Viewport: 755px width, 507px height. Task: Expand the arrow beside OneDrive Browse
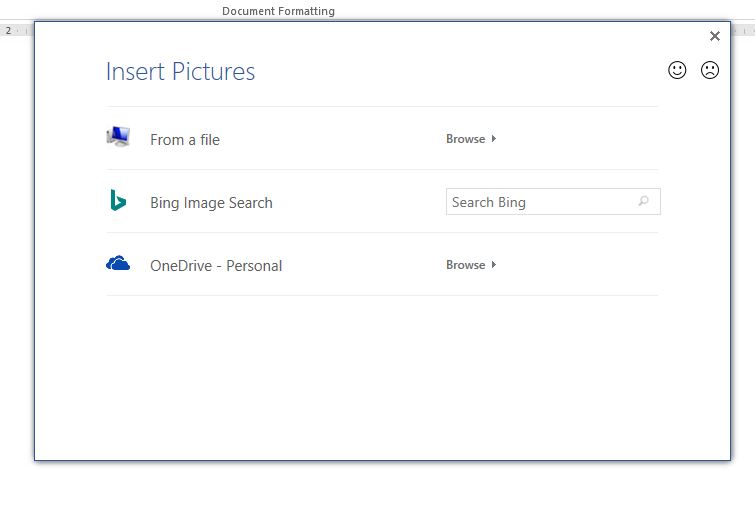(494, 265)
